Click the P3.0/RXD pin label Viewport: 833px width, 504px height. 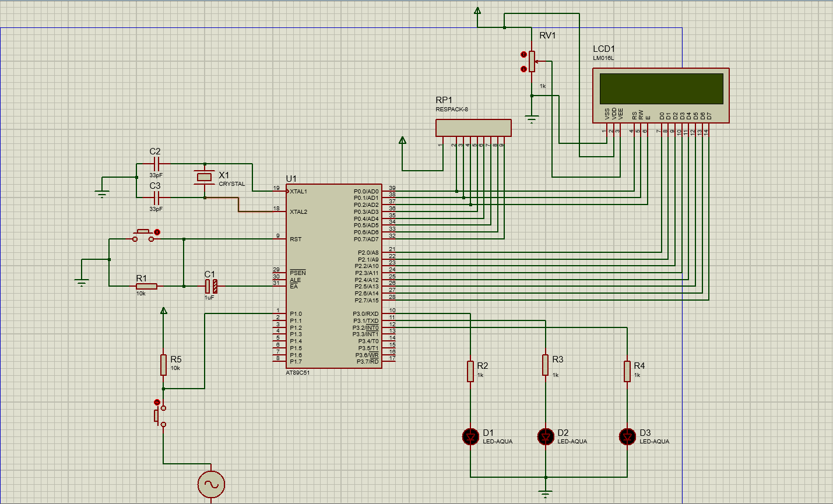point(365,314)
